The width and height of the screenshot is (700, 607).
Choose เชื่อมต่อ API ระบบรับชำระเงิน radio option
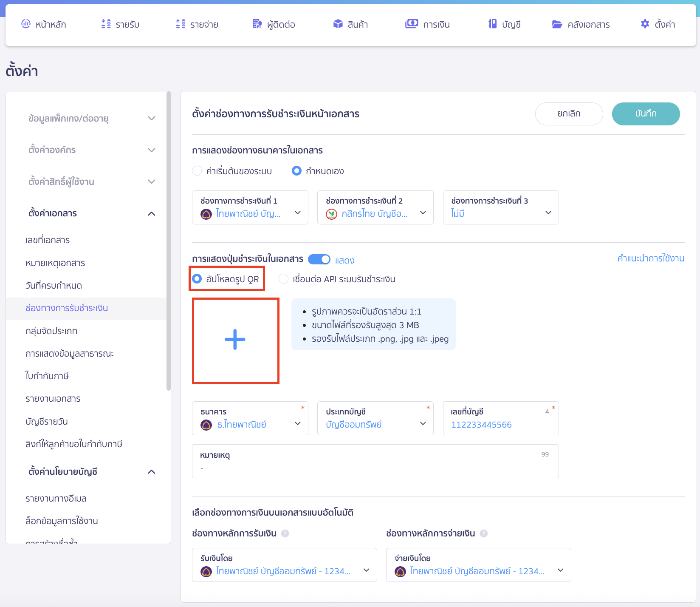[x=283, y=279]
